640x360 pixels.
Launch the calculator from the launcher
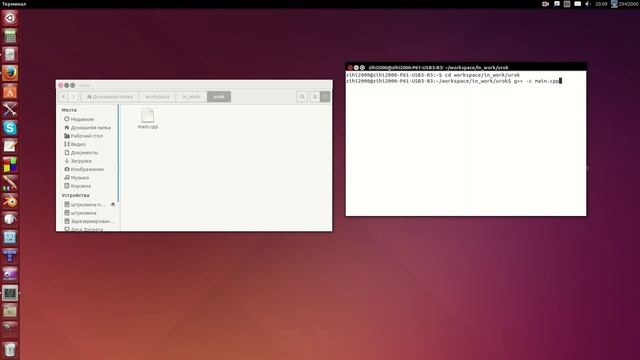click(10, 36)
